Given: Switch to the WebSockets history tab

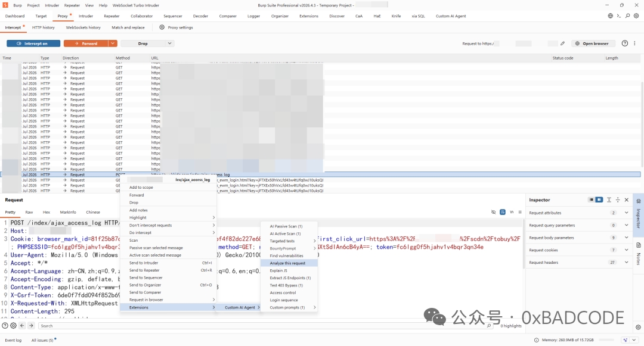Looking at the screenshot, I should tap(83, 27).
